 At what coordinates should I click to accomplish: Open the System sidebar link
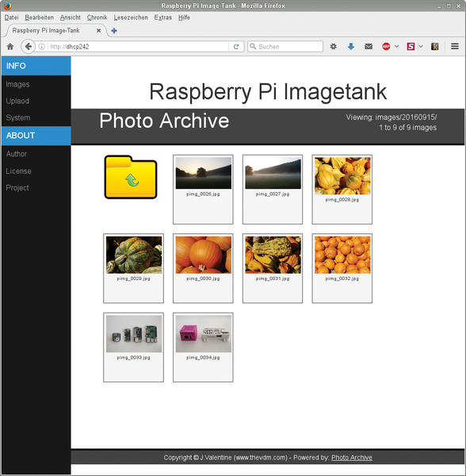[18, 117]
